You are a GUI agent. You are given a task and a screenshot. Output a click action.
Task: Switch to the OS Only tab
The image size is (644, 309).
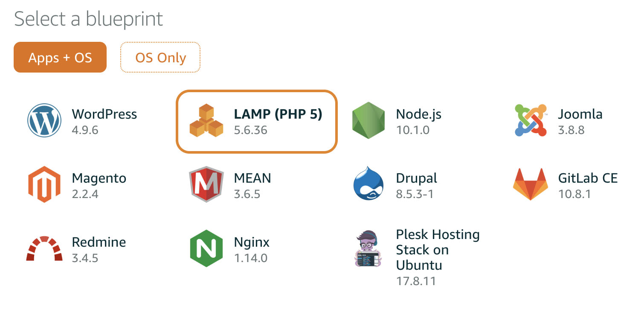pos(160,57)
